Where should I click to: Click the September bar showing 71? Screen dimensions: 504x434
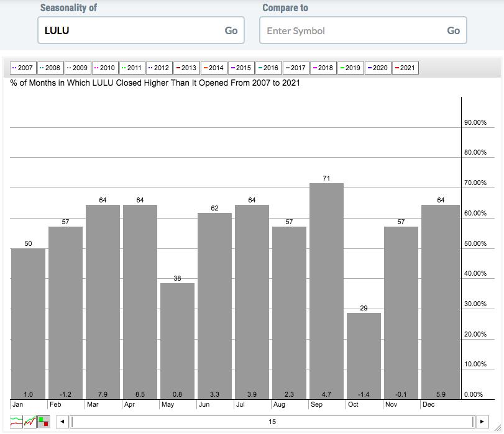[326, 291]
